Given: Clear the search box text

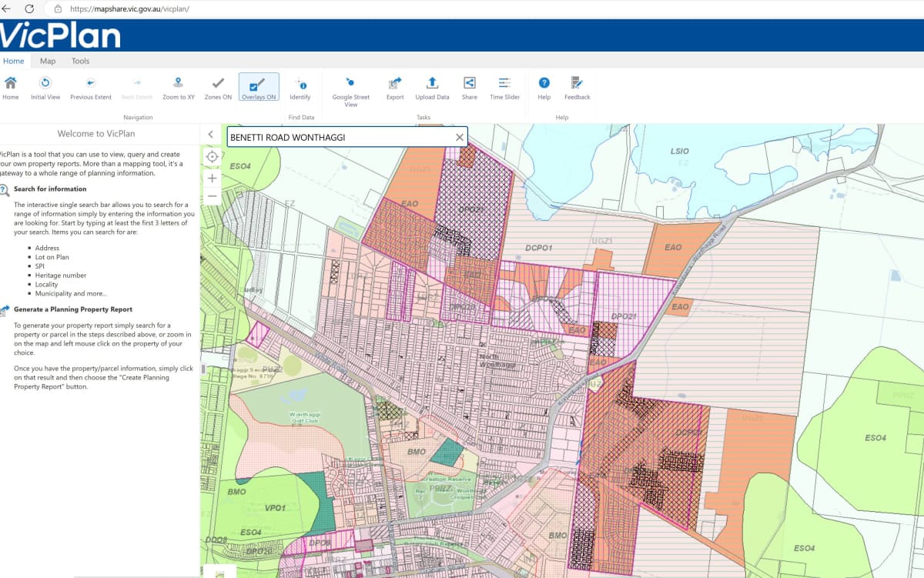Looking at the screenshot, I should (460, 137).
